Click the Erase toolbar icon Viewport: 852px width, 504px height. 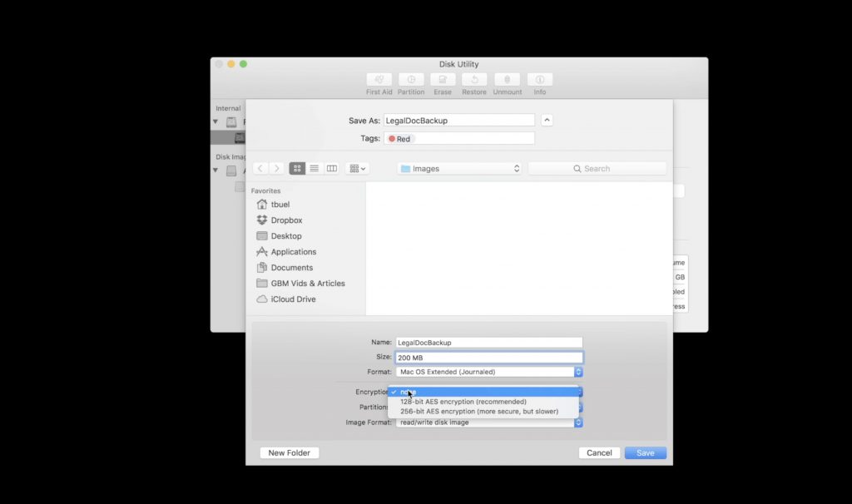tap(442, 82)
